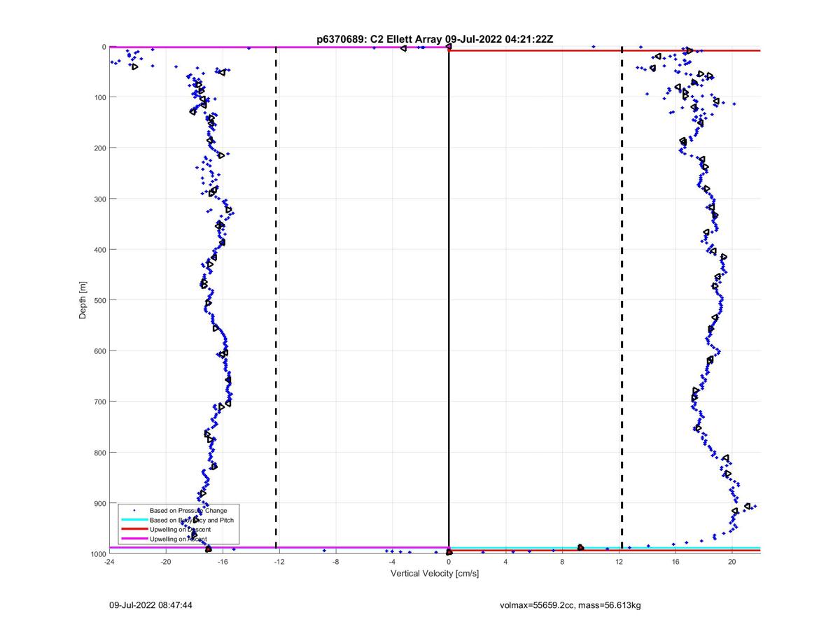Click the 600 tick on depth axis
The image size is (840, 622).
pos(100,351)
